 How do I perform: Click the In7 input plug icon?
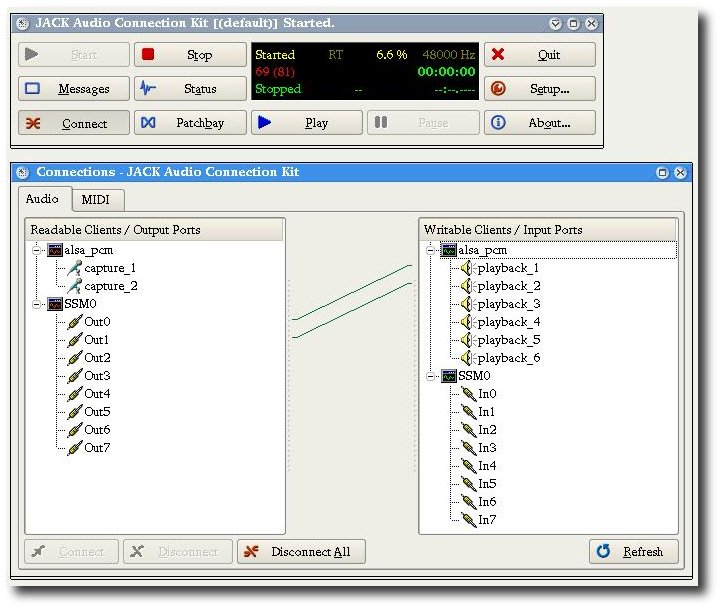tap(469, 520)
